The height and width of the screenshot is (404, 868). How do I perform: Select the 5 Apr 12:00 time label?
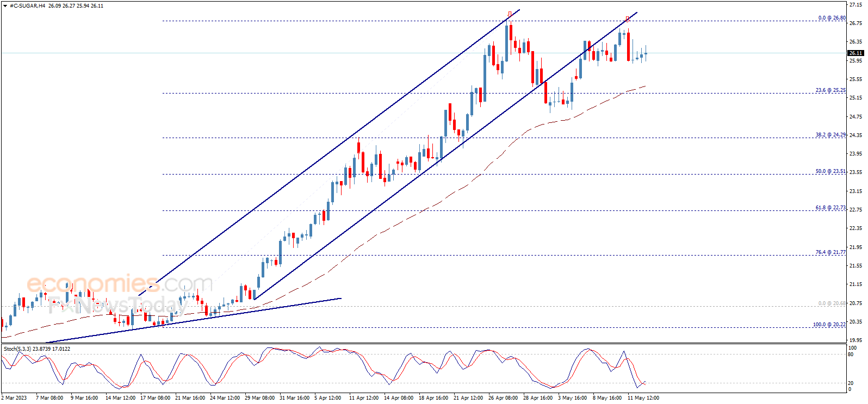[328, 398]
